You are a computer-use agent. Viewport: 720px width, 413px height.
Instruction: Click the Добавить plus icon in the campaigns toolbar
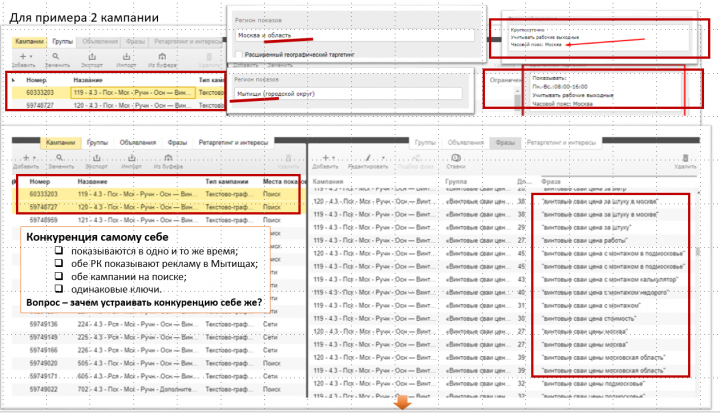tap(26, 158)
